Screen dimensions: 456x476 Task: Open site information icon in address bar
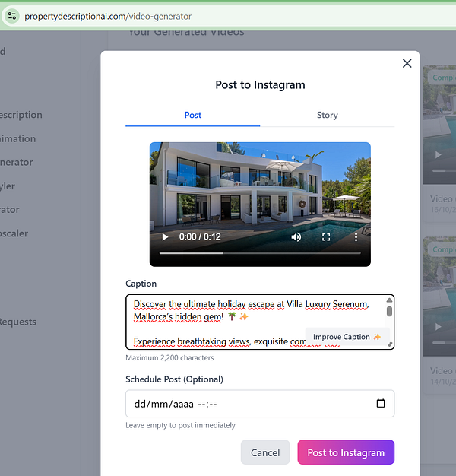(12, 16)
